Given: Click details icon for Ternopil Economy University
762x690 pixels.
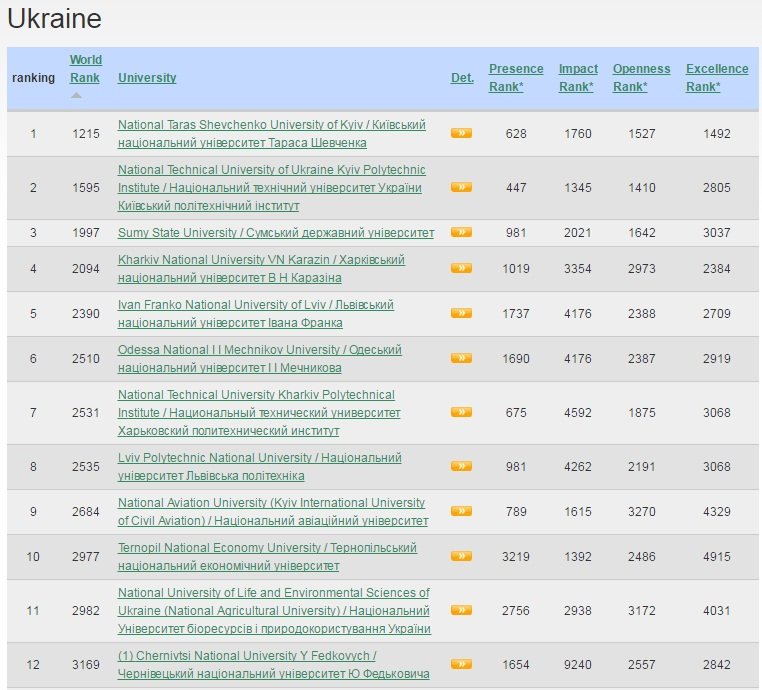Looking at the screenshot, I should [461, 557].
